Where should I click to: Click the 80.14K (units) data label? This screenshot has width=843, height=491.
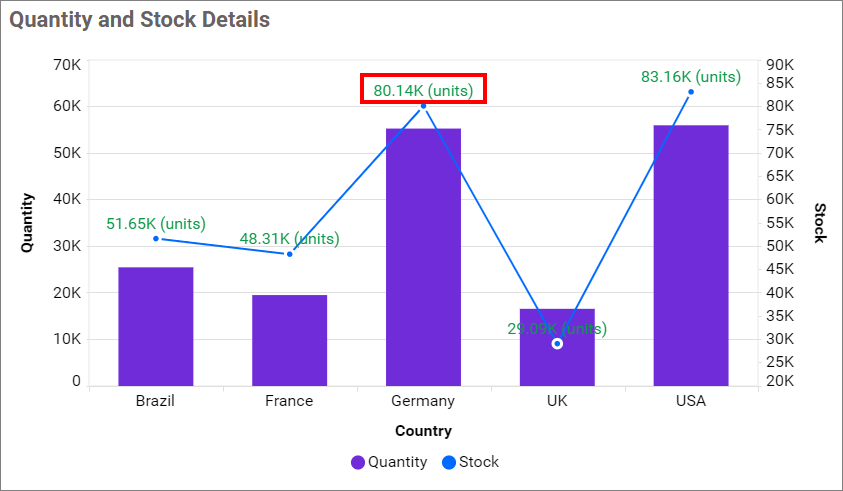(x=423, y=90)
